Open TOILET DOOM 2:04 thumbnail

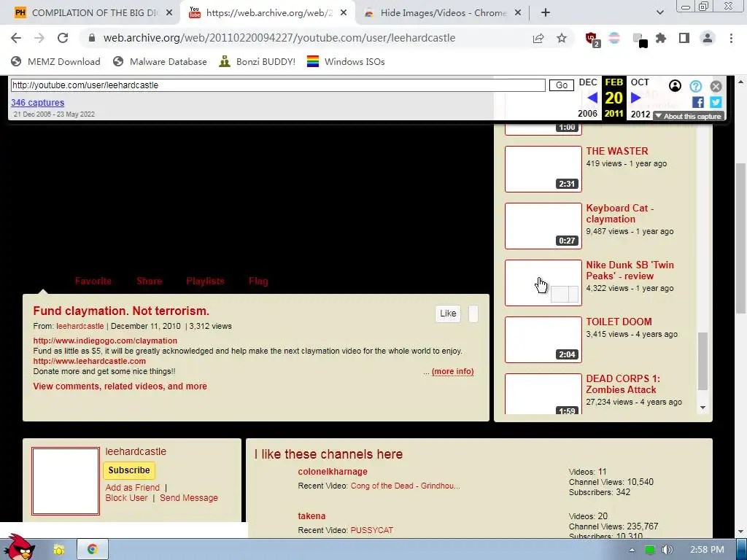coord(543,340)
